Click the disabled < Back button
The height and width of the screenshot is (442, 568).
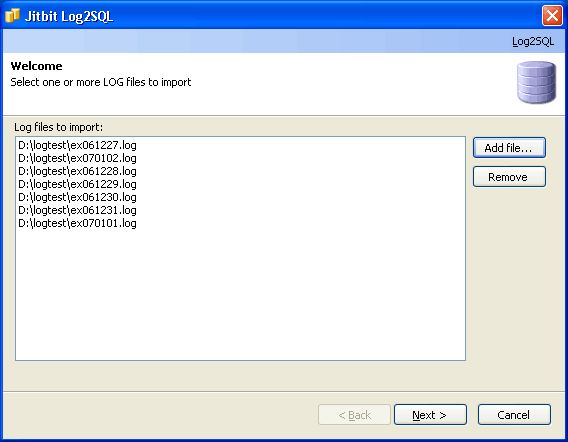(x=354, y=414)
